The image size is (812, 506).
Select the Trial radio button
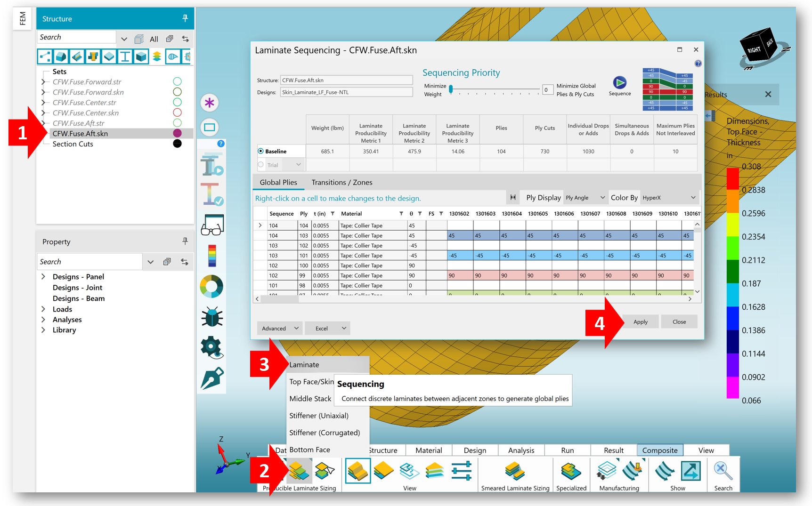(260, 165)
